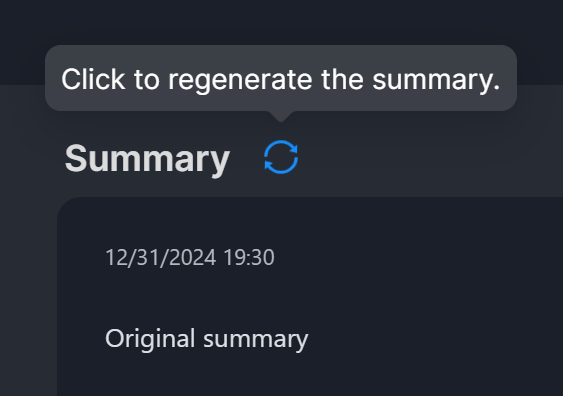
Task: Click the word Original in summary card
Action: (x=150, y=339)
